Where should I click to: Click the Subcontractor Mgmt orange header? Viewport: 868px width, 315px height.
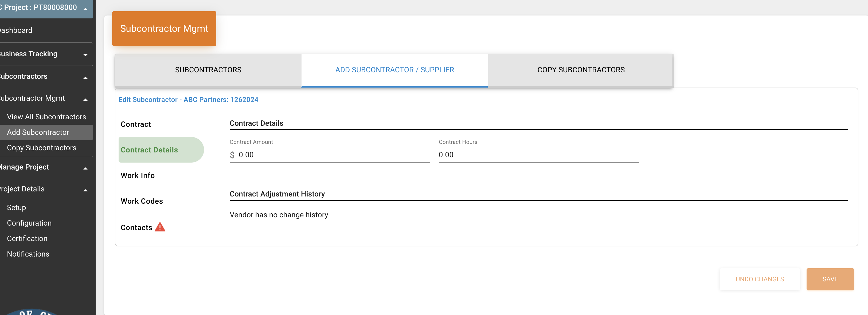coord(164,29)
